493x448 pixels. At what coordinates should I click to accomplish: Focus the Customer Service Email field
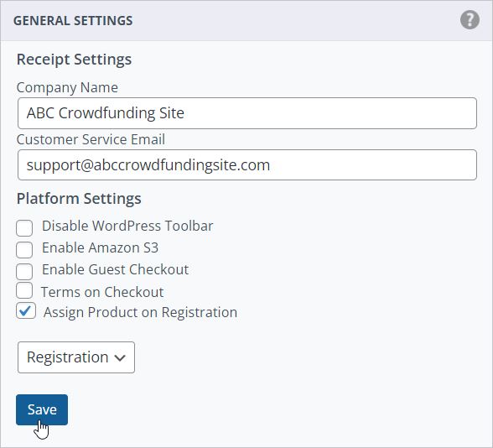[x=247, y=164]
